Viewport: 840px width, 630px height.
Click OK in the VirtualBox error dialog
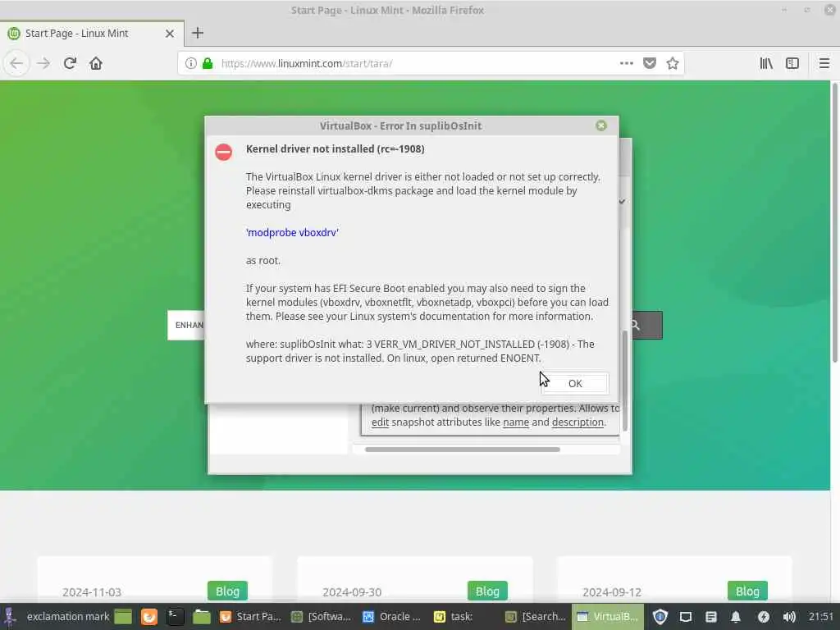point(575,384)
